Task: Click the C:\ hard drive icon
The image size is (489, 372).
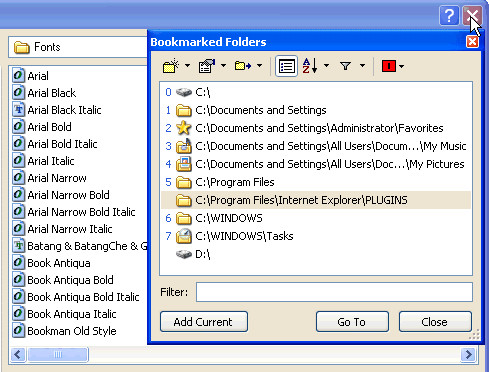Action: (184, 92)
